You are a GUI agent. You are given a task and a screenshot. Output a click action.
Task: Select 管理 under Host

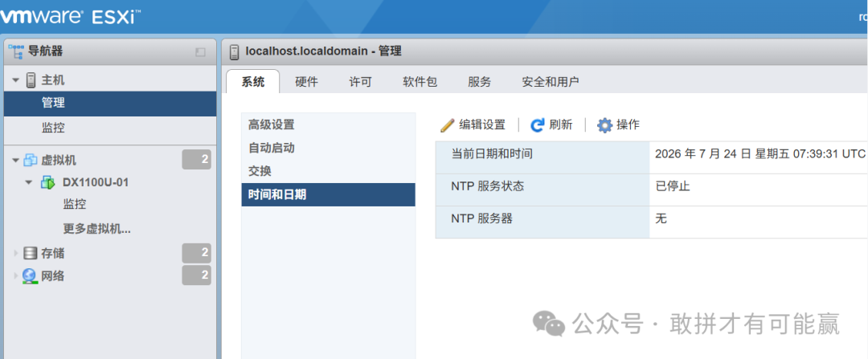tap(109, 104)
